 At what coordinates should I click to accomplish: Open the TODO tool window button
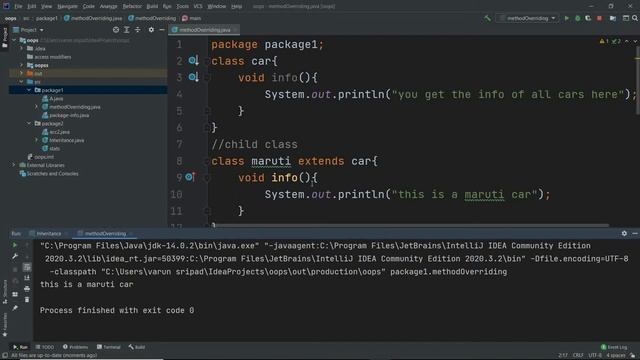point(44,347)
